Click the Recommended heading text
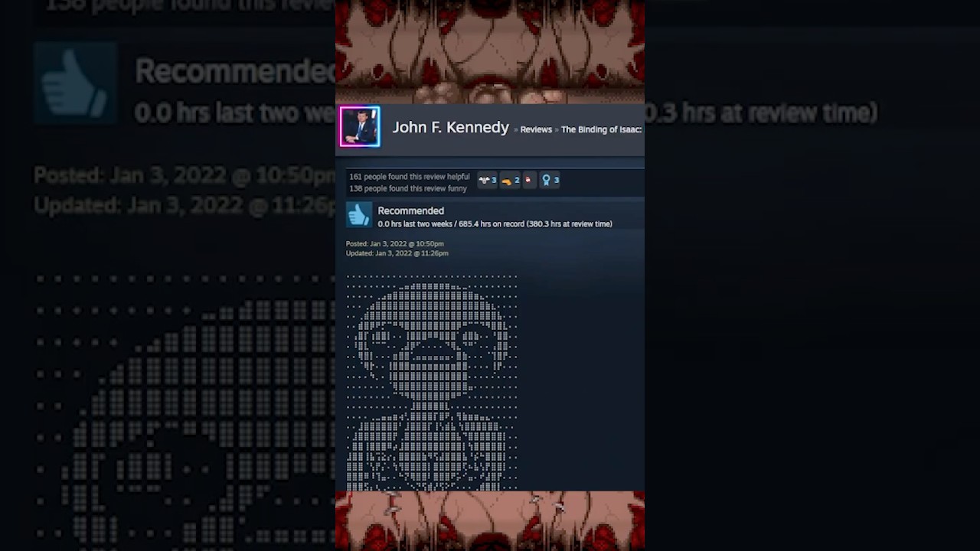The width and height of the screenshot is (980, 551). point(410,210)
